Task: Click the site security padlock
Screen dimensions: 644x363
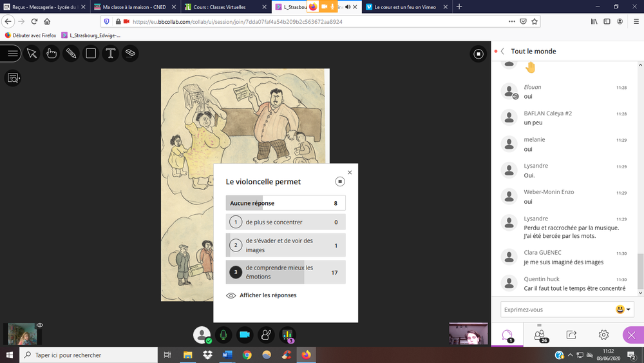Action: point(118,21)
